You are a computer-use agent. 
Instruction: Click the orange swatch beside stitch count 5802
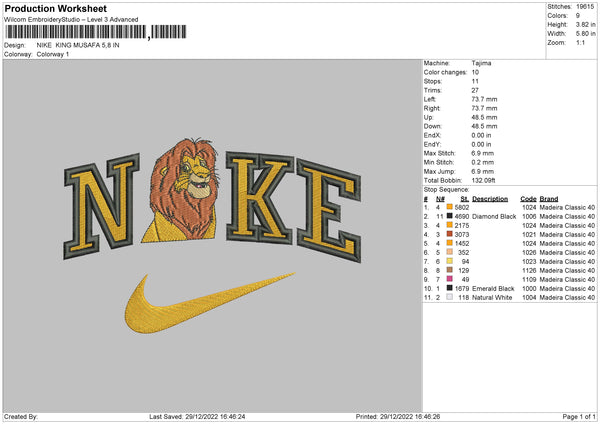point(450,207)
